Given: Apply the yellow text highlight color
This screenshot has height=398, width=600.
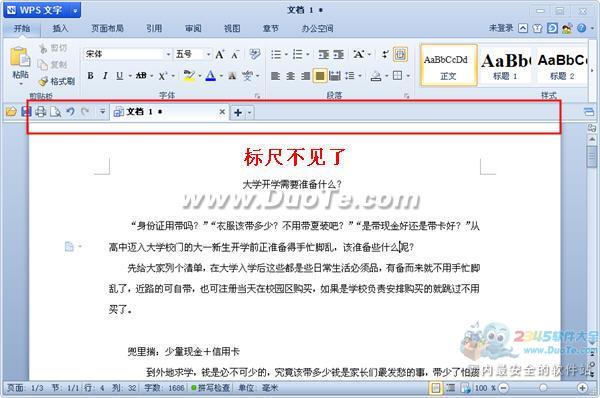Looking at the screenshot, I should [x=189, y=75].
